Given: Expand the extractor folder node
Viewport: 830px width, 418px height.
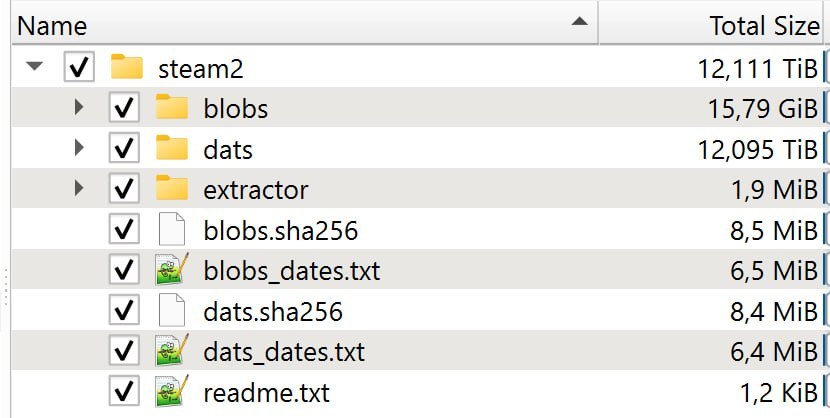Looking at the screenshot, I should (x=79, y=188).
